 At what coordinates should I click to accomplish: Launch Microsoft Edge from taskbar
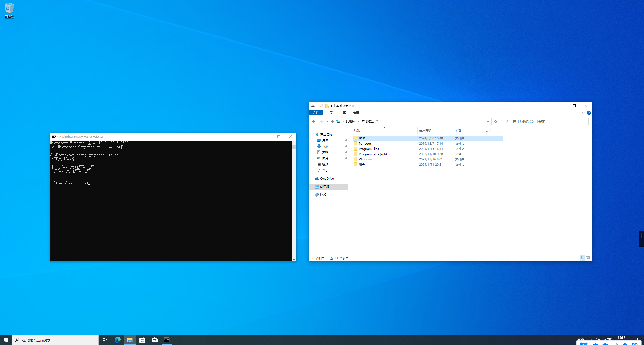(x=117, y=340)
